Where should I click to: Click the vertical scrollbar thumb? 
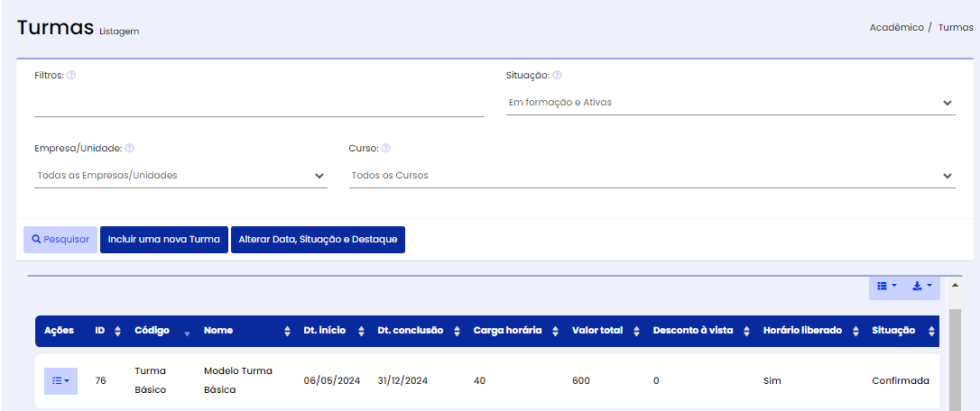(955, 359)
